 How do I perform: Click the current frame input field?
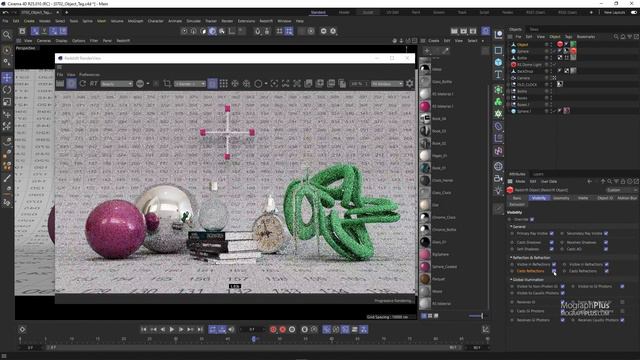252,329
